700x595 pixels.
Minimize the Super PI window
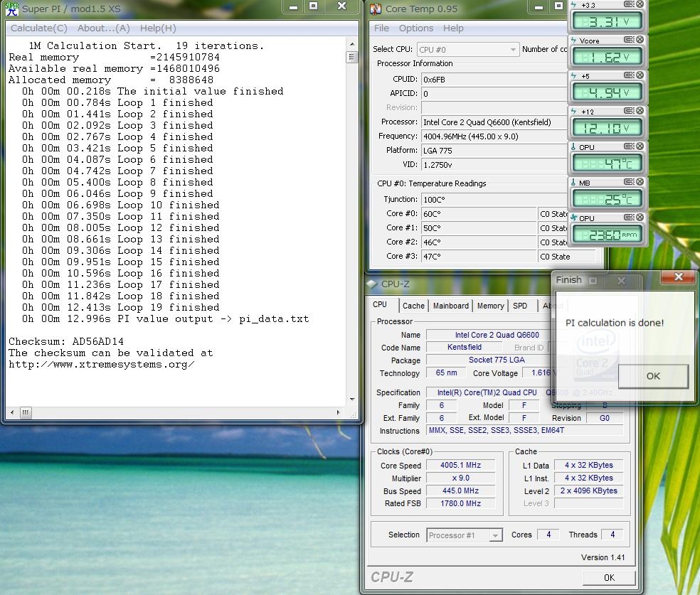pos(293,6)
